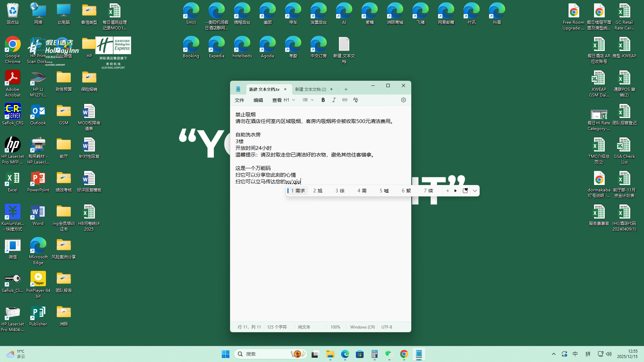Toggle bold formatting in Notepad
The image size is (644, 362).
[x=323, y=100]
